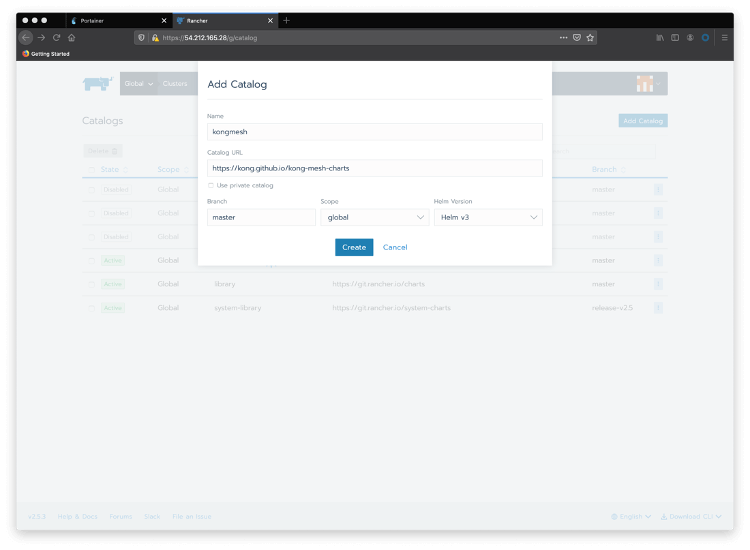Click the Rancher cow logo

pyautogui.click(x=98, y=84)
